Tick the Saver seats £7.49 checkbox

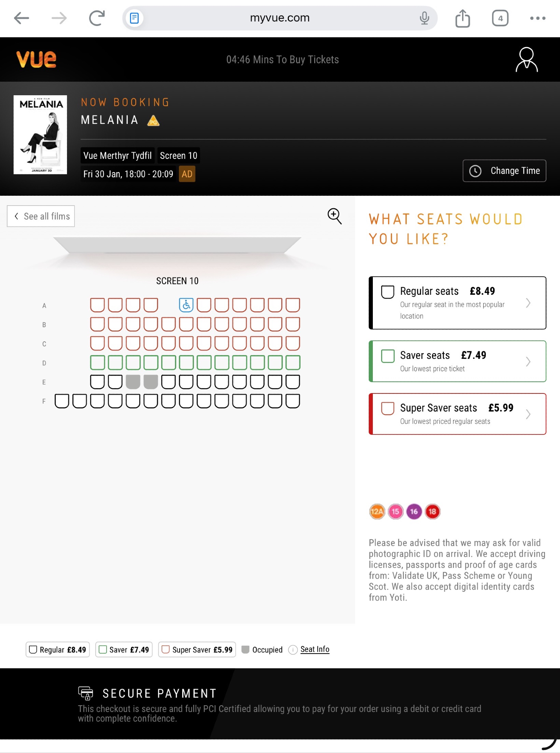click(388, 356)
